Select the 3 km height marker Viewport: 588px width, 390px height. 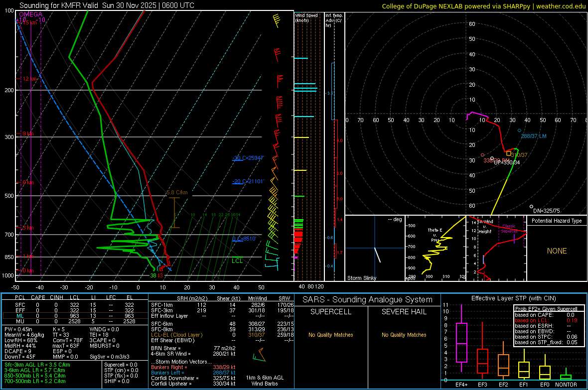pyautogui.click(x=28, y=228)
